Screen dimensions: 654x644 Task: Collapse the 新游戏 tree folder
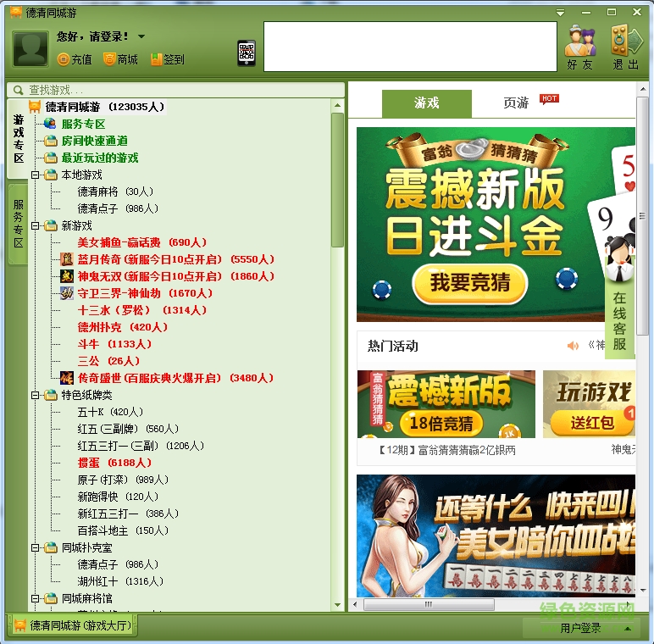[x=36, y=225]
